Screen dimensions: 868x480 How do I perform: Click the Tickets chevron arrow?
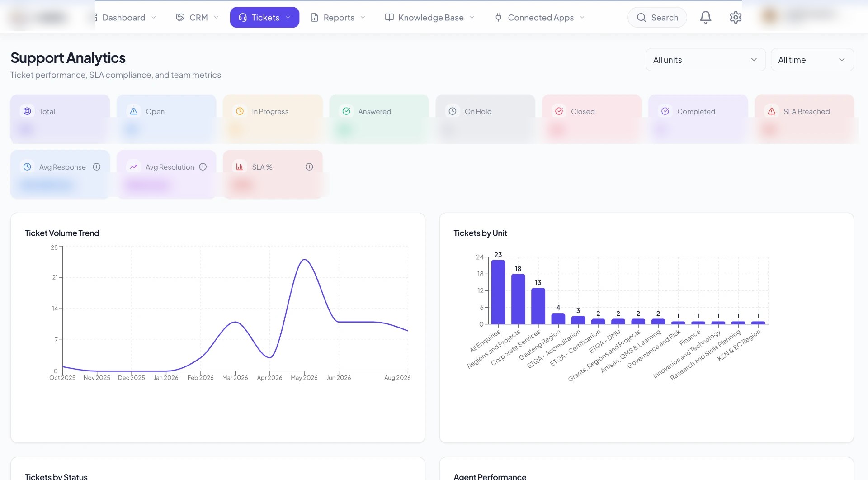288,17
